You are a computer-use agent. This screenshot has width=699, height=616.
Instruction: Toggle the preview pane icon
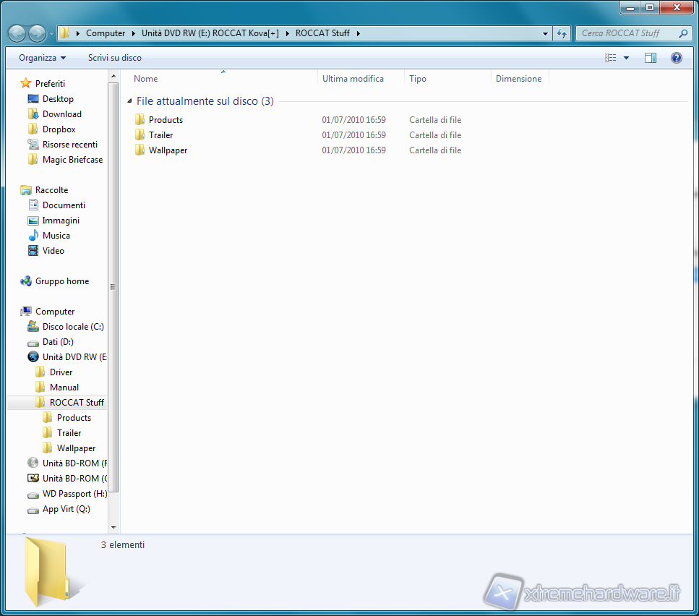(650, 58)
